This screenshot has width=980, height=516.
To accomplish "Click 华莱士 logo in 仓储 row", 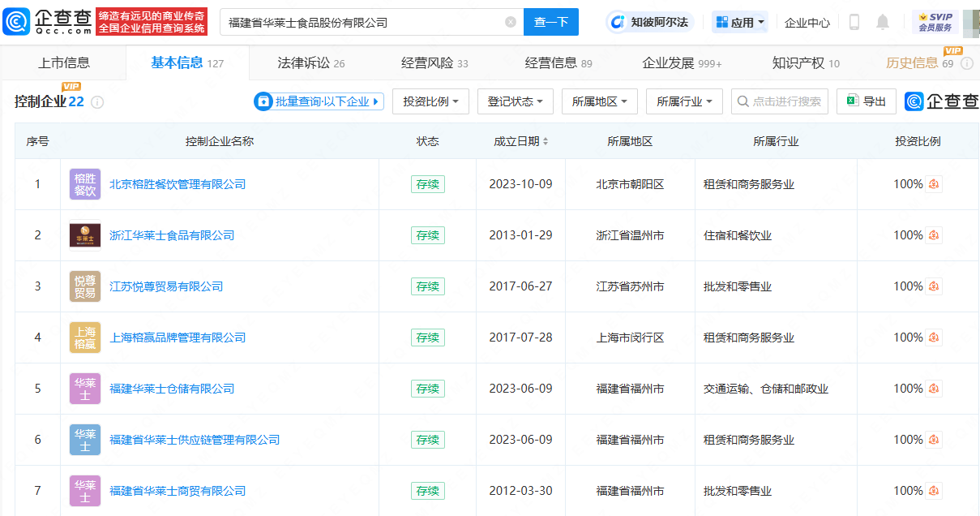I will 85,389.
